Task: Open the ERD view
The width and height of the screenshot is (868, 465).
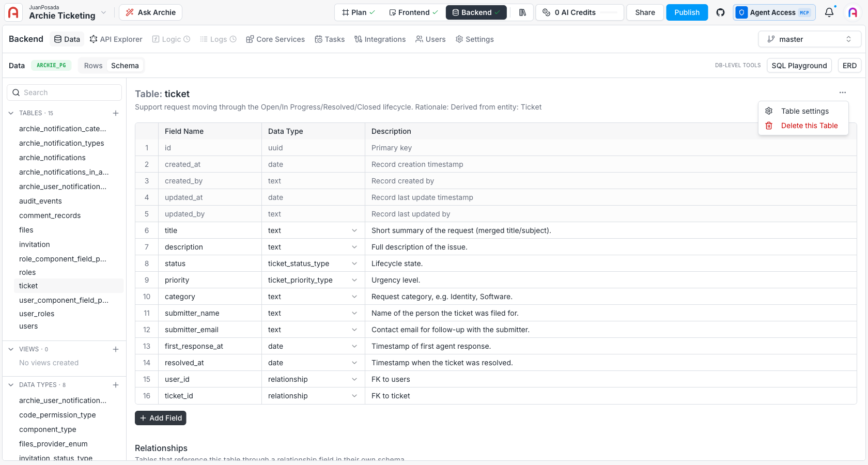Action: coord(849,66)
